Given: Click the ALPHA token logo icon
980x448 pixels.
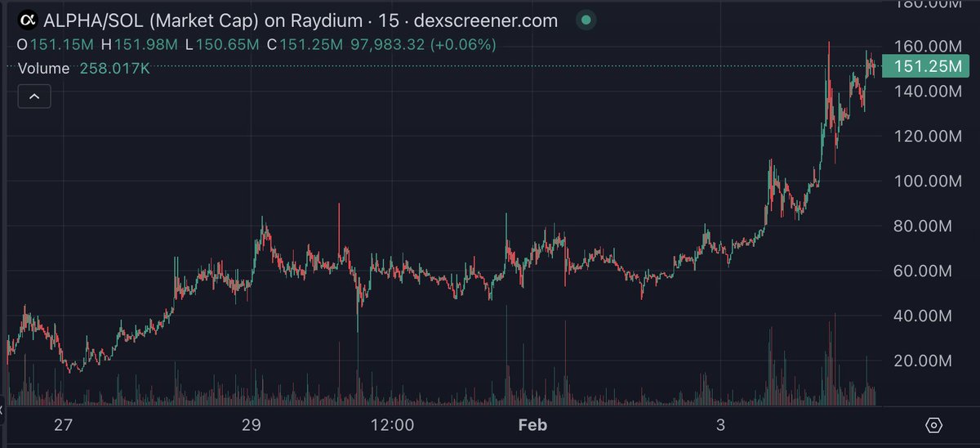Looking at the screenshot, I should pos(28,20).
